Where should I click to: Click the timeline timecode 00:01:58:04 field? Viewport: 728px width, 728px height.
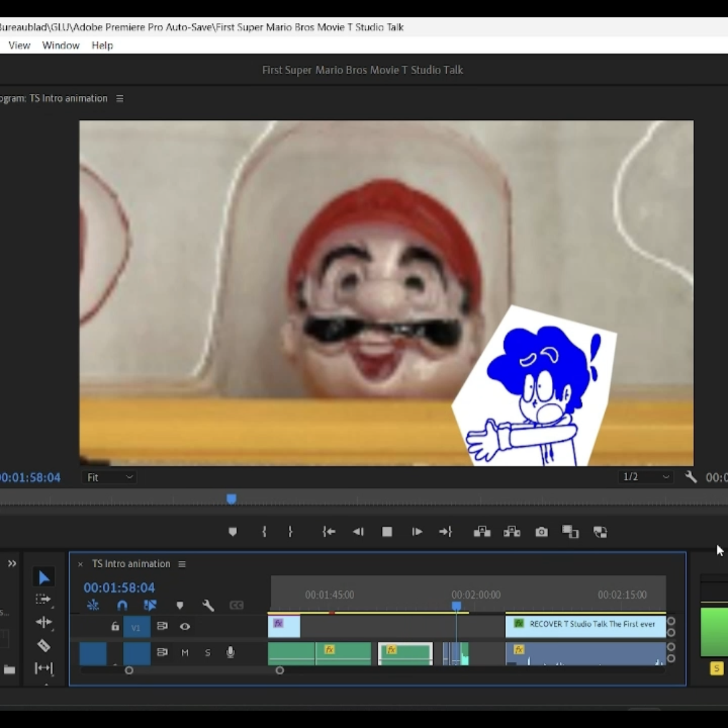pyautogui.click(x=119, y=588)
